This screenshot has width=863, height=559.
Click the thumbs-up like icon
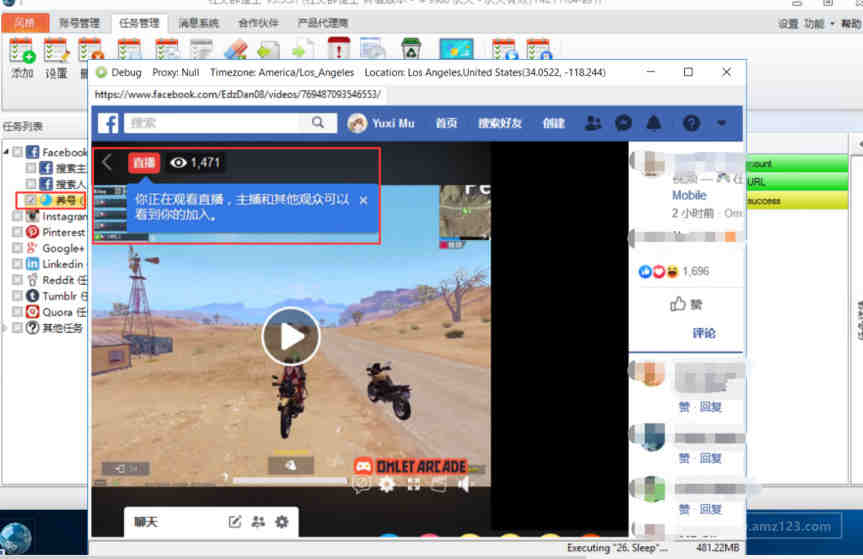click(678, 304)
